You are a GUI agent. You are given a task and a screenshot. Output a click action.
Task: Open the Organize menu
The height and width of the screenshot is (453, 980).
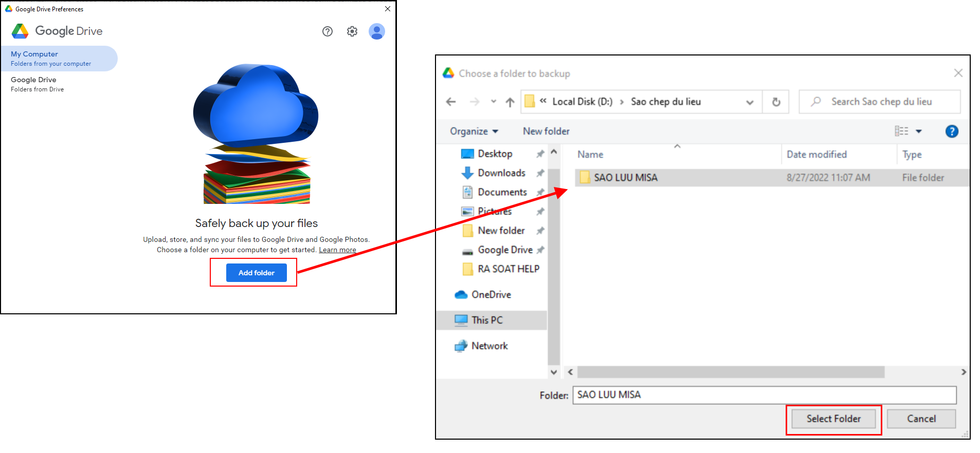point(474,131)
